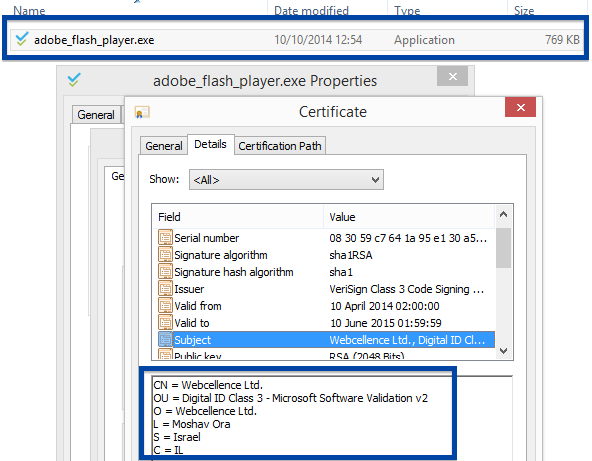Viewport: 592px width, 461px height.
Task: Click the Value column header
Action: (409, 217)
